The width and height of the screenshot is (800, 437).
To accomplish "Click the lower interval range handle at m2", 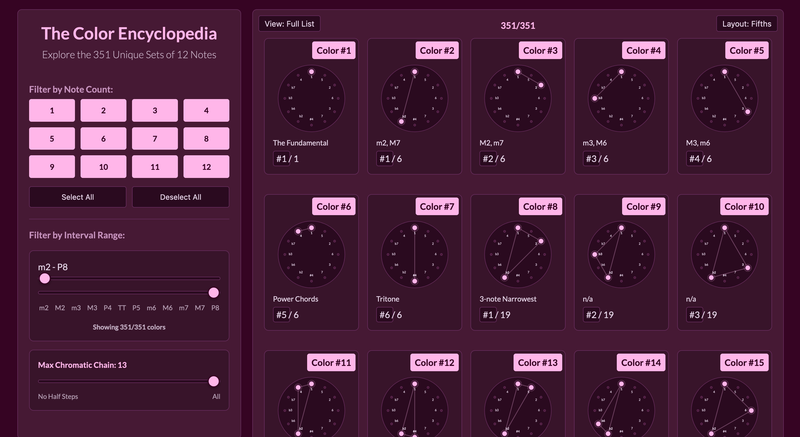I will click(x=45, y=278).
